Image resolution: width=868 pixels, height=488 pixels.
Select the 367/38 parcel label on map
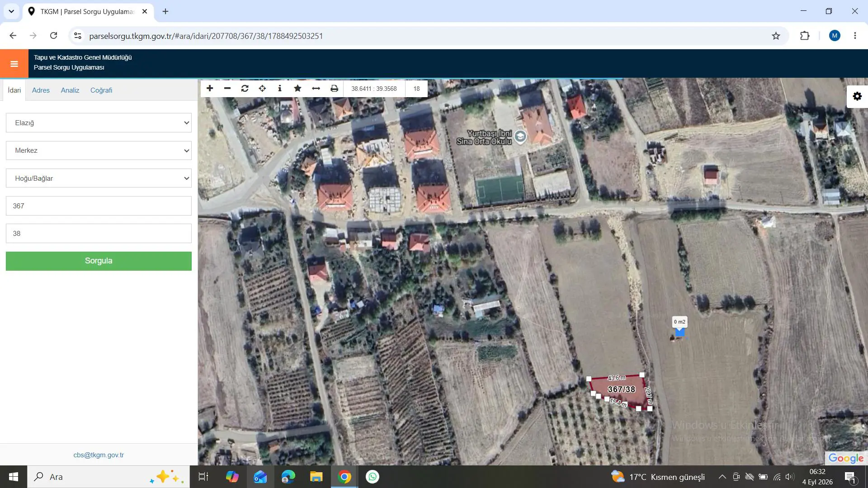[x=621, y=389]
